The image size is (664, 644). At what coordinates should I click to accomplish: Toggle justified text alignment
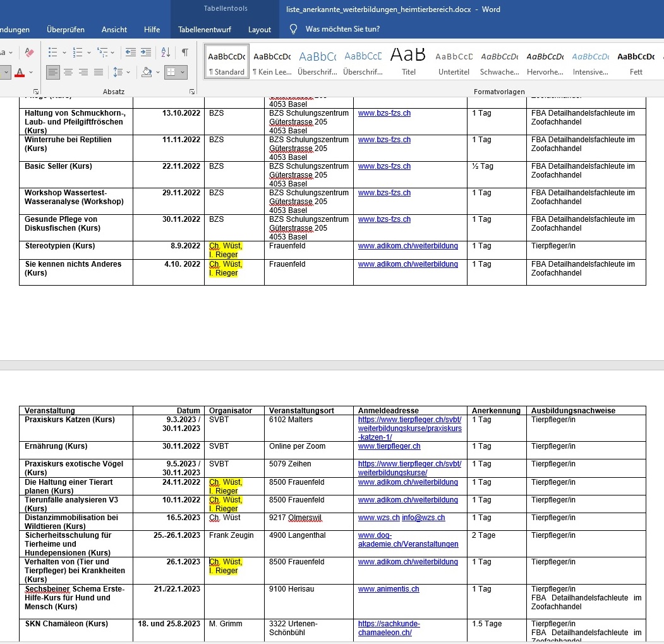(x=99, y=72)
